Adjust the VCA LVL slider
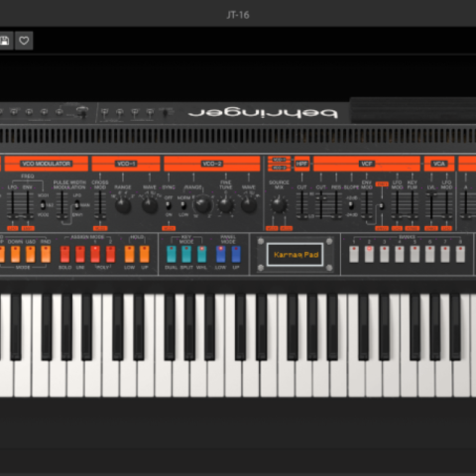Viewport: 476px width, 476px height. pos(431,205)
